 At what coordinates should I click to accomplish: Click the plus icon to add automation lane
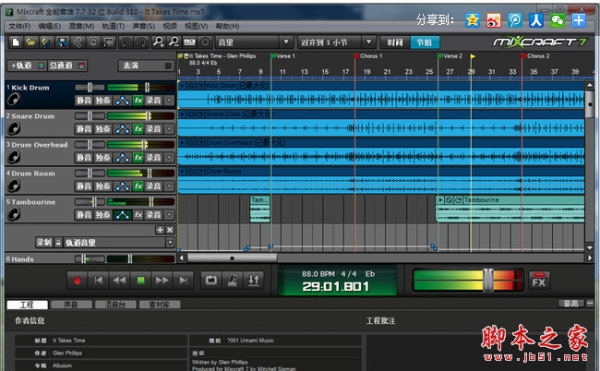(x=160, y=230)
